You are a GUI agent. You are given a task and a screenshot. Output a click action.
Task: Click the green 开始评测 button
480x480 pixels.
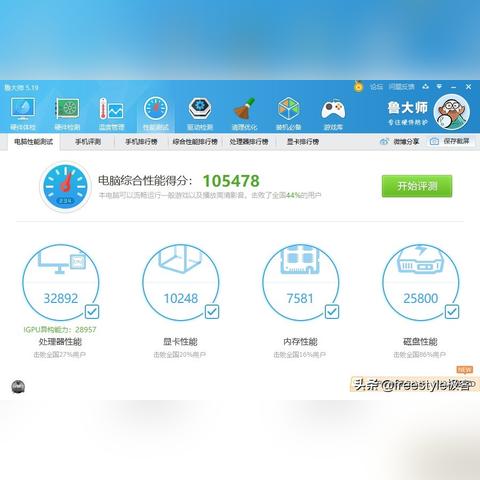click(x=417, y=186)
